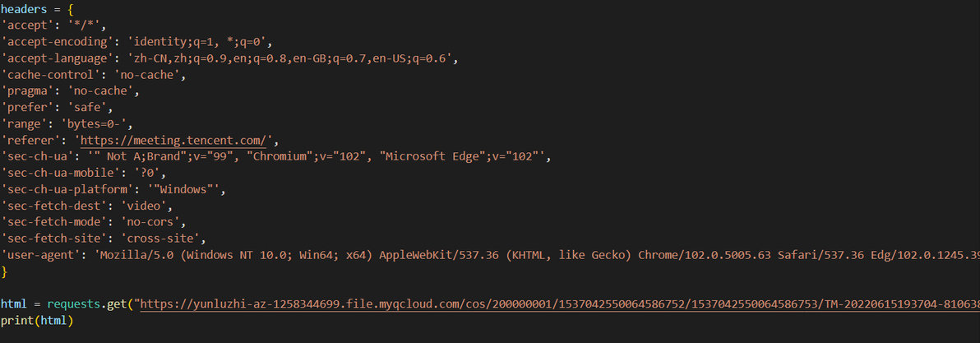The image size is (980, 343).
Task: Click the print(html) statement
Action: (37, 321)
